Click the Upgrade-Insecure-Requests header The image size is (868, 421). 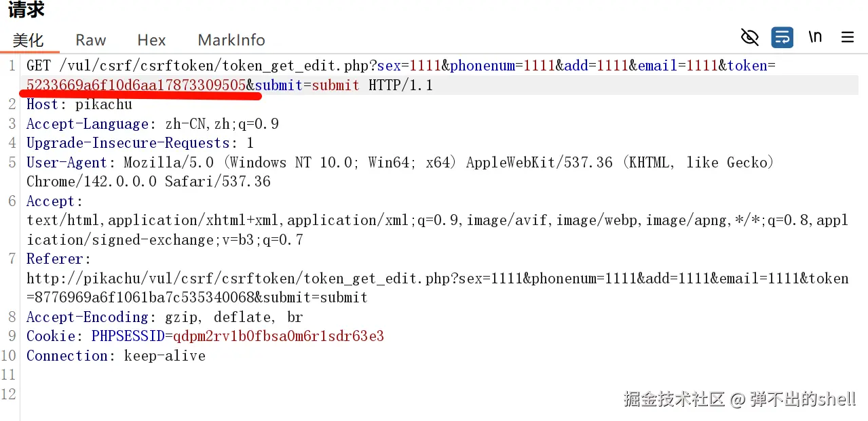[x=128, y=143]
